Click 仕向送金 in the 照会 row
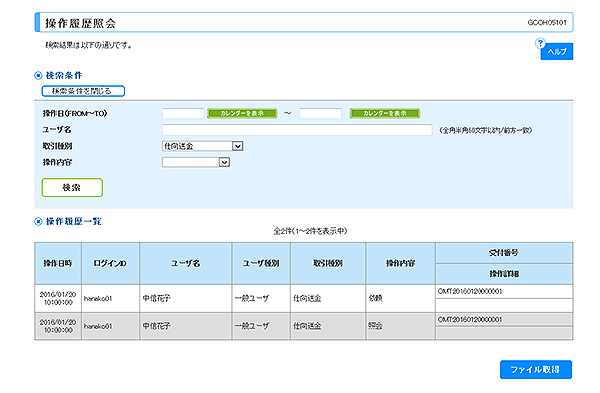Image resolution: width=600 pixels, height=393 pixels. click(307, 326)
